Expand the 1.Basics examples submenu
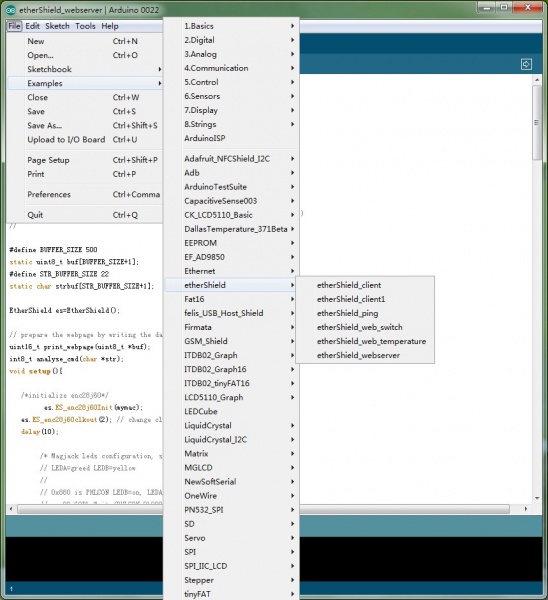Screen dimensions: 548x600 [x=232, y=26]
